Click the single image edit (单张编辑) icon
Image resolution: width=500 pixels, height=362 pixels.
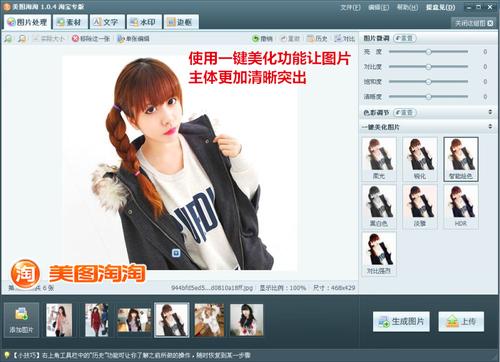coord(120,39)
